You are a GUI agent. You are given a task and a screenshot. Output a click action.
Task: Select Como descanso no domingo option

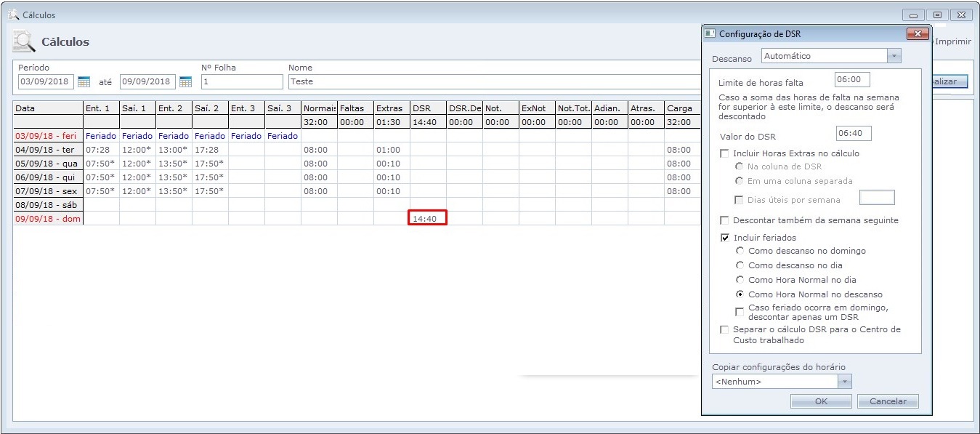coord(740,251)
